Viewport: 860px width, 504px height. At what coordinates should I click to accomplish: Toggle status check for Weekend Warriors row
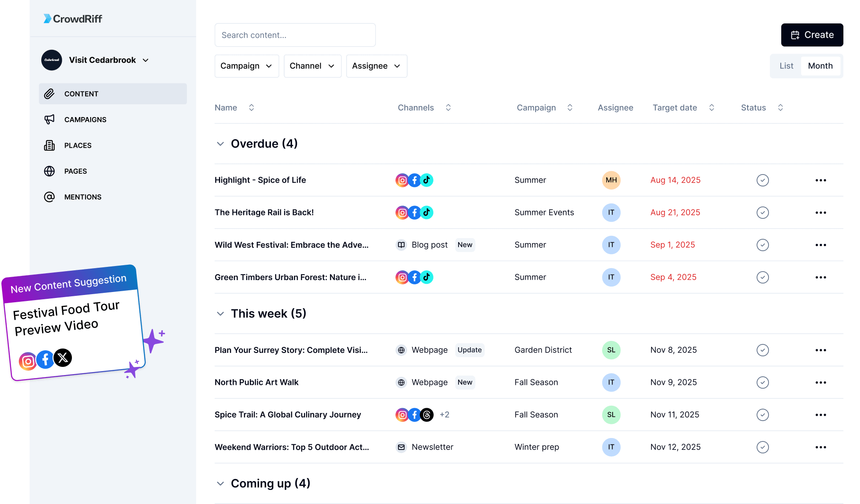763,447
